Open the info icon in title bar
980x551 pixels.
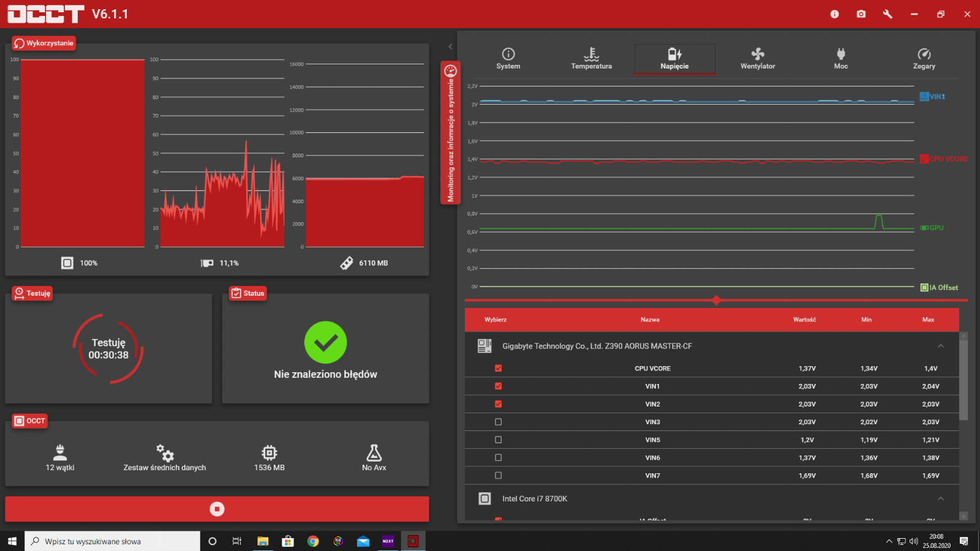[834, 14]
